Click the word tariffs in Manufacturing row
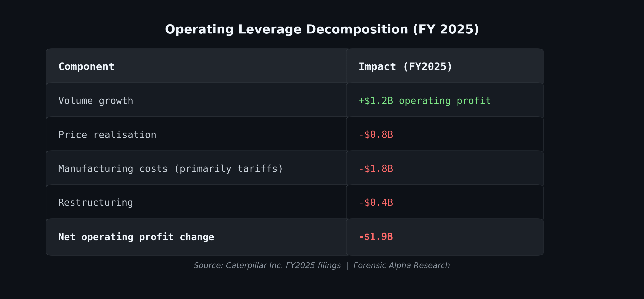Viewport: 644px width, 299px height. [x=257, y=169]
